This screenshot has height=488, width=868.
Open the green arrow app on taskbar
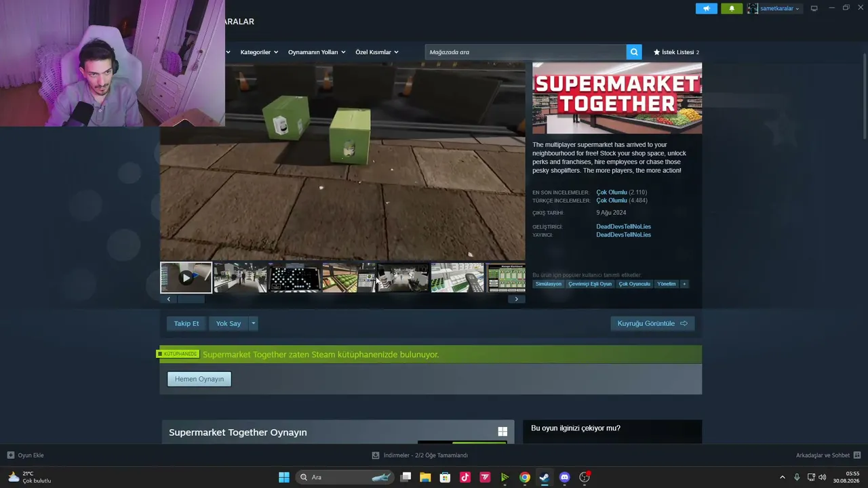pyautogui.click(x=505, y=477)
